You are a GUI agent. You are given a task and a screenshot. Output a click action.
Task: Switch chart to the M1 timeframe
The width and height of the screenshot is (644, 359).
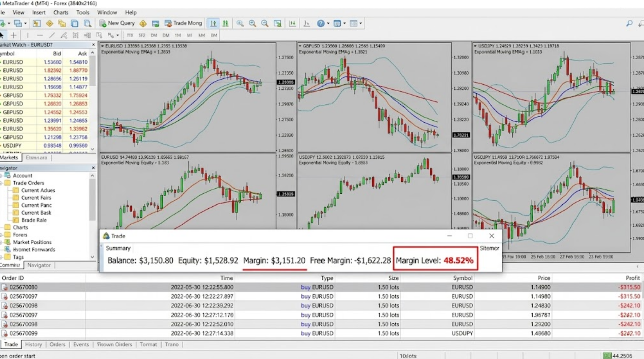coord(190,35)
